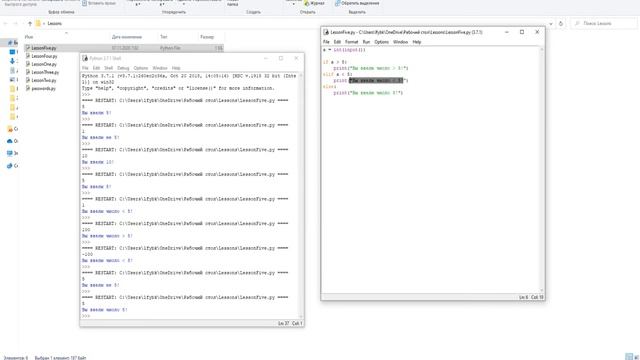Click the LessonThree.py file name
The image size is (640, 360).
(x=45, y=72)
